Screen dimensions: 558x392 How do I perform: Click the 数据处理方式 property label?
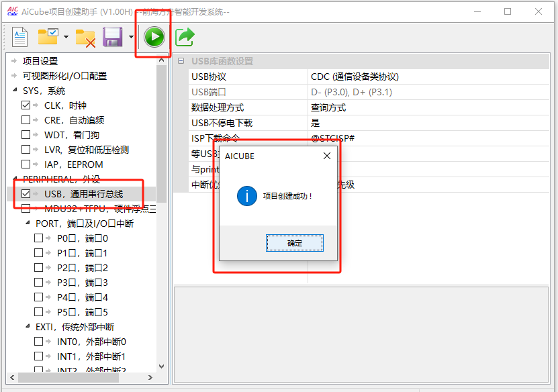coord(218,108)
